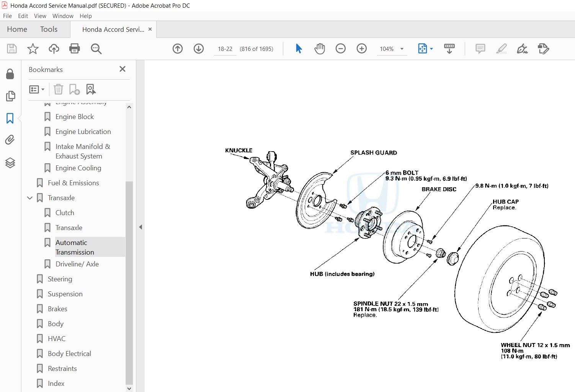This screenshot has height=392, width=575.
Task: Open the Layers panel icon
Action: pyautogui.click(x=10, y=163)
